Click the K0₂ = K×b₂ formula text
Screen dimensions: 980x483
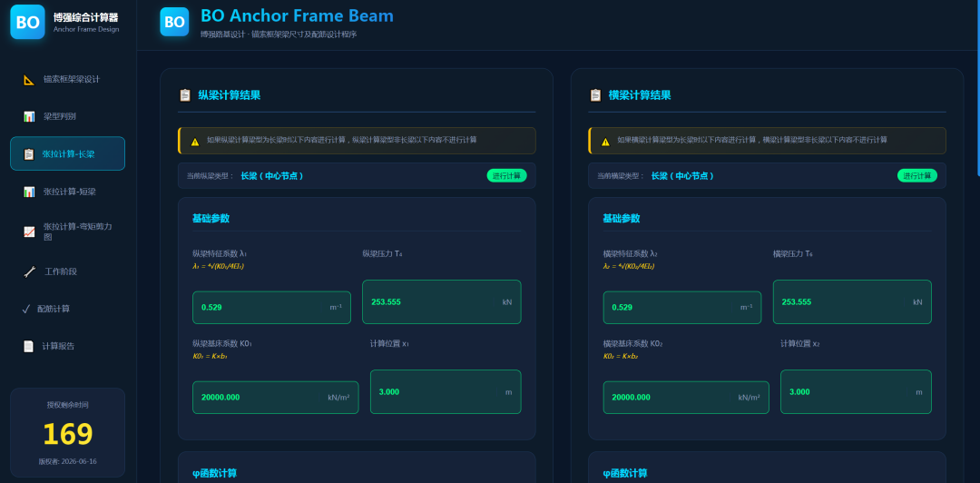[x=621, y=356]
